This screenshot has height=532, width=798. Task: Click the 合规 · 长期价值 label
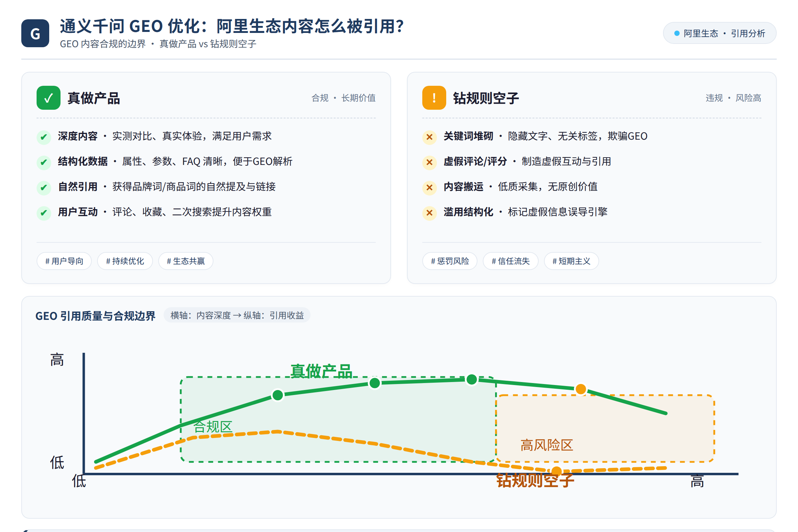pyautogui.click(x=343, y=98)
